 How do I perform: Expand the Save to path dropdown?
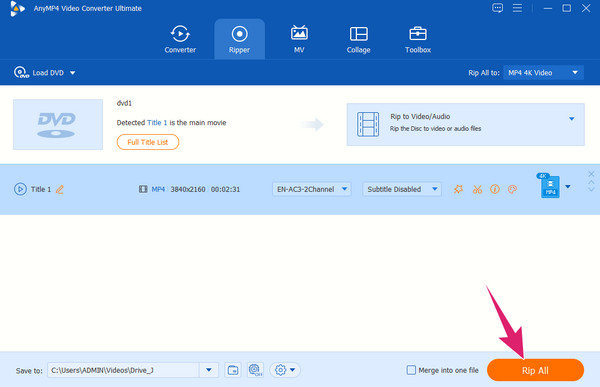pos(209,370)
